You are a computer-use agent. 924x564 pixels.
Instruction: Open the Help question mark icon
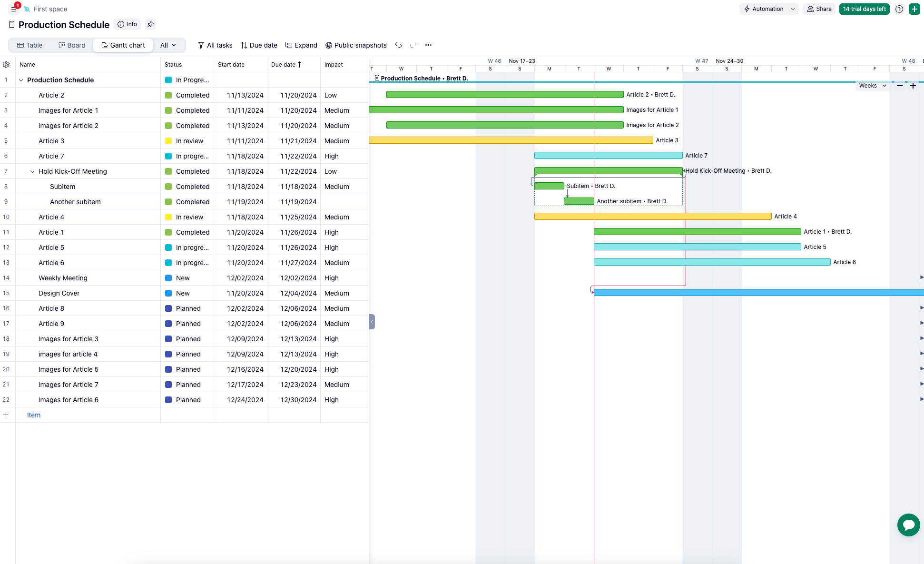tap(899, 9)
